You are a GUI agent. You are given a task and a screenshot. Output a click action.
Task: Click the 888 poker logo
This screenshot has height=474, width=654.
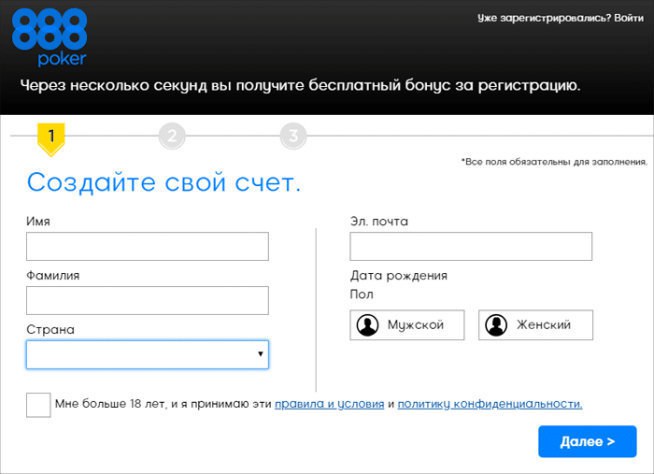tap(50, 38)
